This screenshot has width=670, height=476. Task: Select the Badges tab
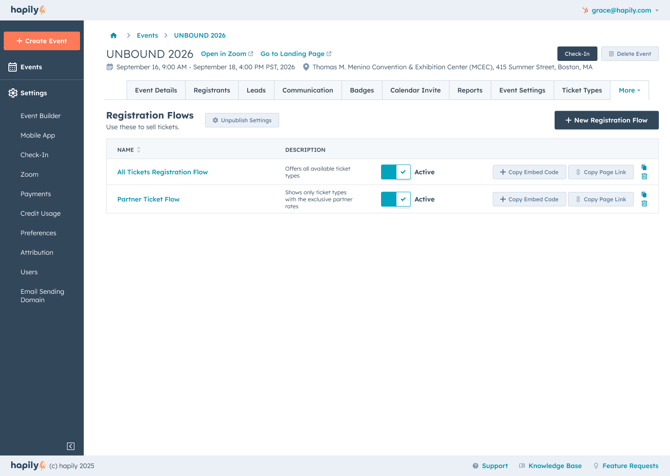point(361,90)
